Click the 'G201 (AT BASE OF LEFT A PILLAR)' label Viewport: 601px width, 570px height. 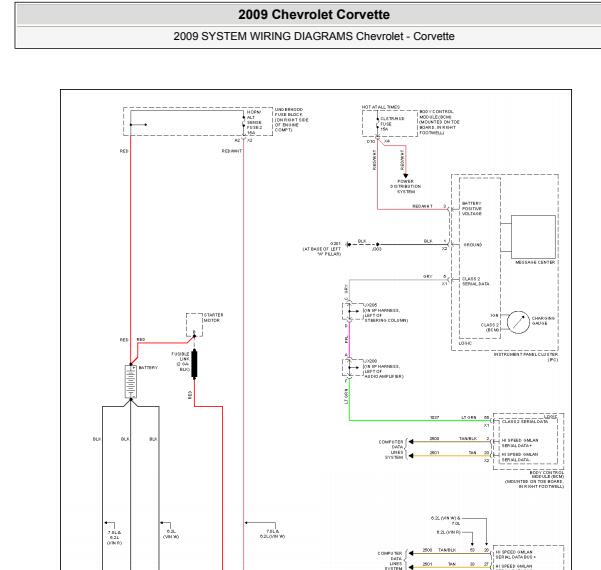coord(322,249)
